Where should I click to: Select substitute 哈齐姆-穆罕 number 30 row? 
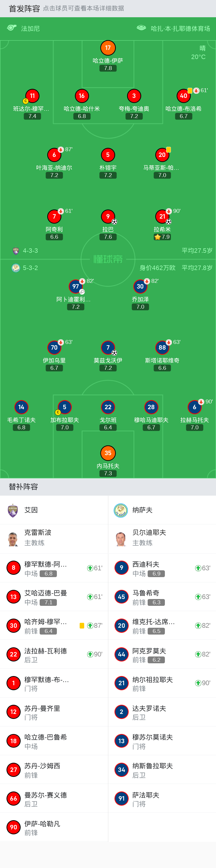tap(54, 625)
